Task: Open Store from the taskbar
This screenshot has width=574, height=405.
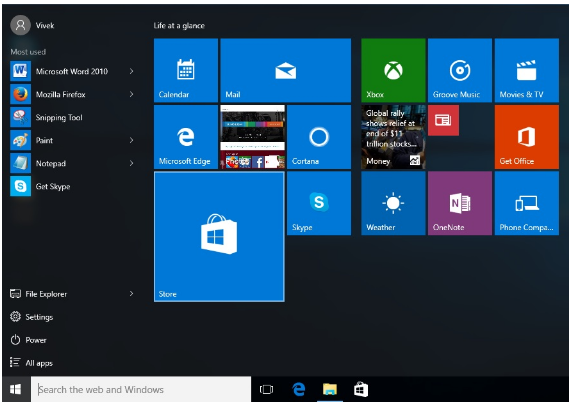Action: click(361, 389)
